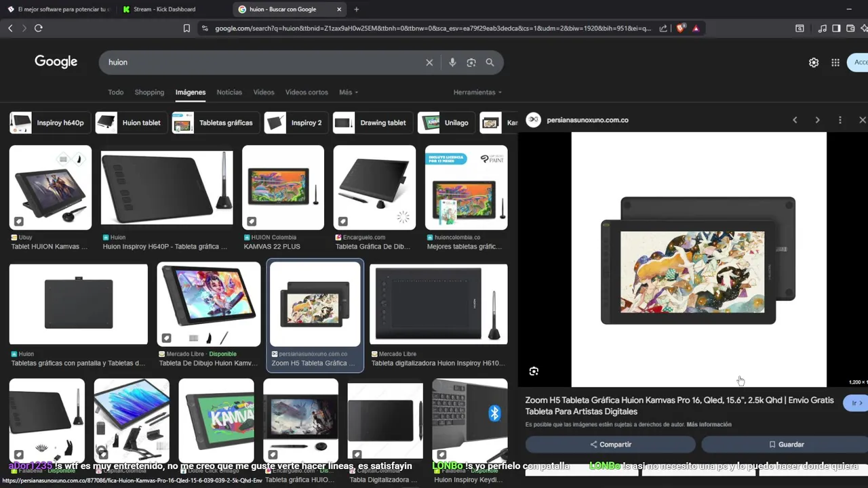Image resolution: width=868 pixels, height=488 pixels.
Task: Open the Zoom H5 Tableta Gráfica title link
Action: point(679,406)
